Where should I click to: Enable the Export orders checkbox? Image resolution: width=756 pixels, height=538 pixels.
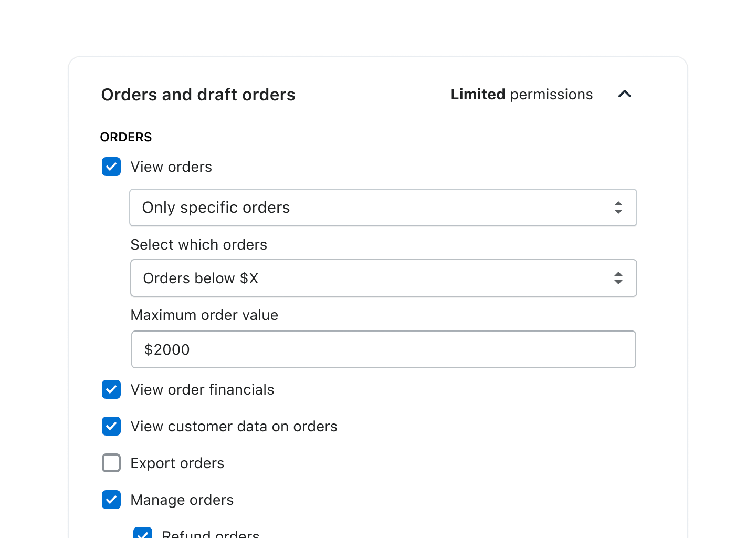(111, 463)
